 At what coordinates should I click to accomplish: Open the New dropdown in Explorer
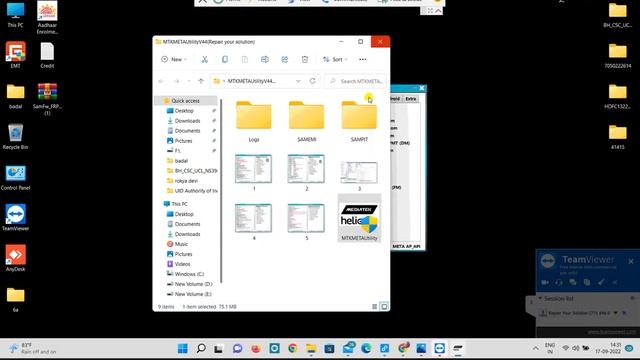coord(174,60)
